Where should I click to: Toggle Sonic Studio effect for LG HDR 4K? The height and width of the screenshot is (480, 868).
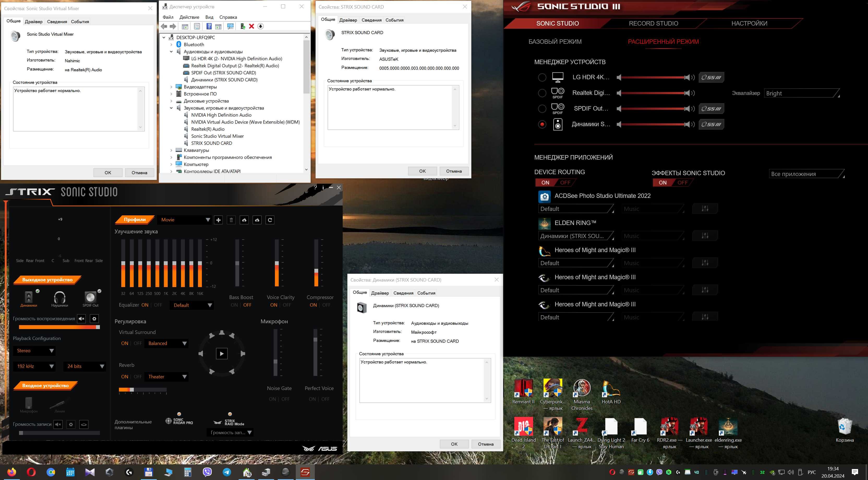711,77
